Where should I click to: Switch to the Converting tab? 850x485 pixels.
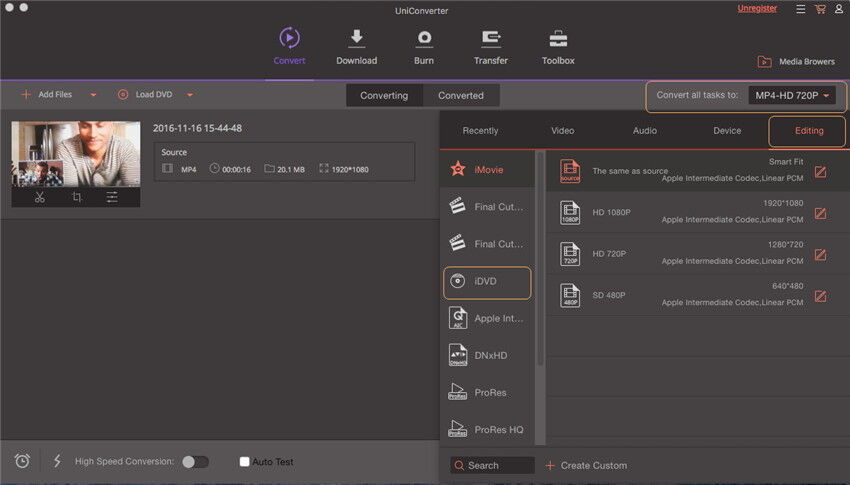[384, 95]
